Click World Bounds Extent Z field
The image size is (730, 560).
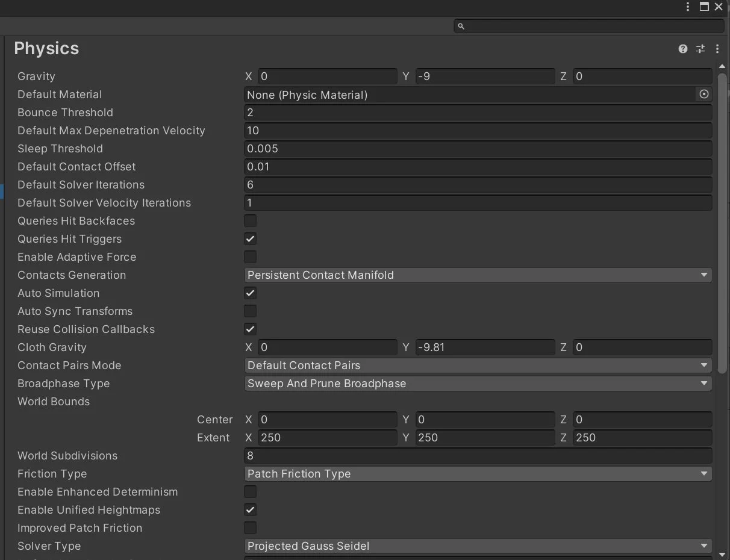[x=643, y=437]
